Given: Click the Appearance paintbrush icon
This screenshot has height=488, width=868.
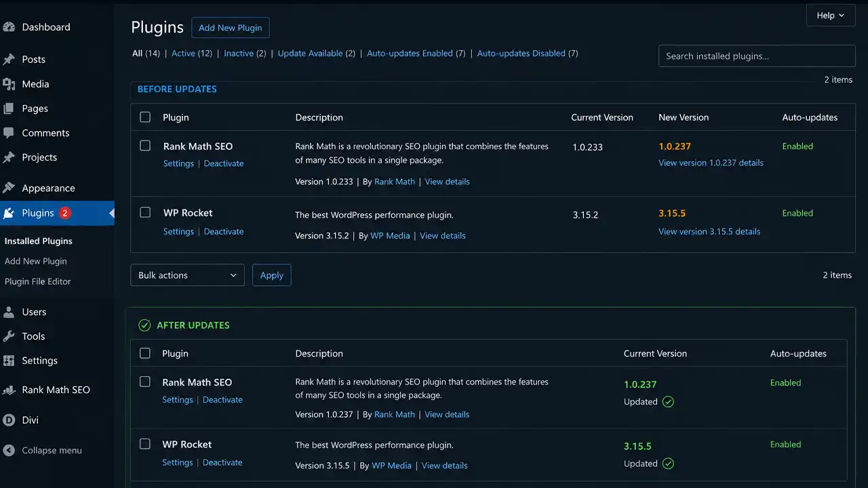Looking at the screenshot, I should 9,188.
